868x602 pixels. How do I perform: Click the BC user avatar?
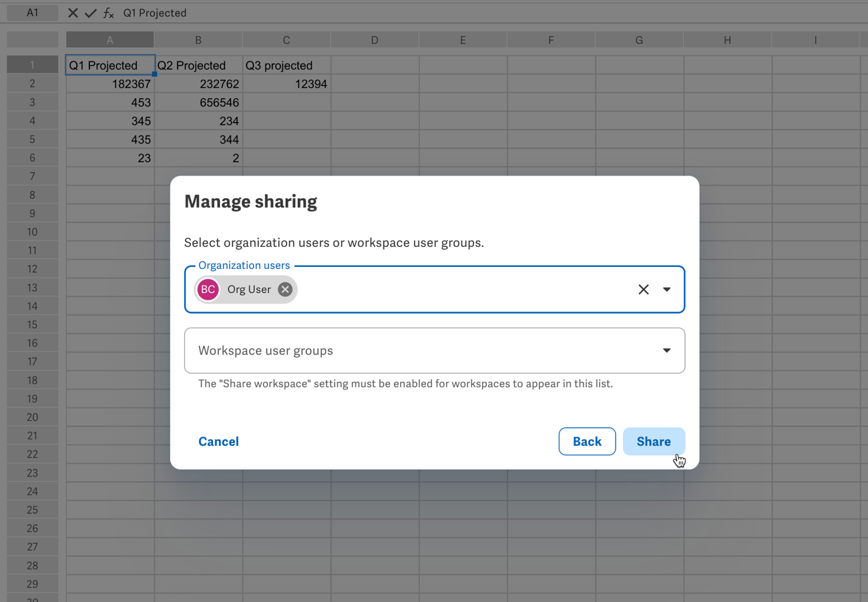click(x=208, y=289)
